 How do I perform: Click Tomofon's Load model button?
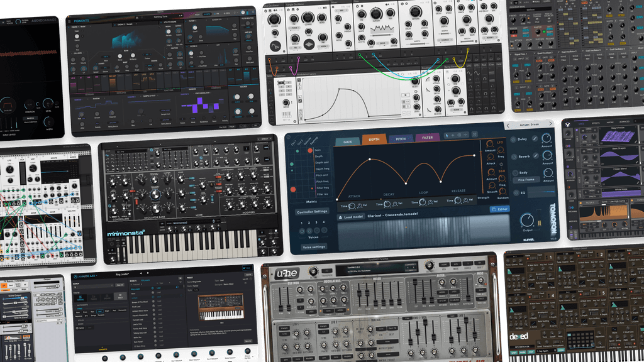pyautogui.click(x=351, y=216)
